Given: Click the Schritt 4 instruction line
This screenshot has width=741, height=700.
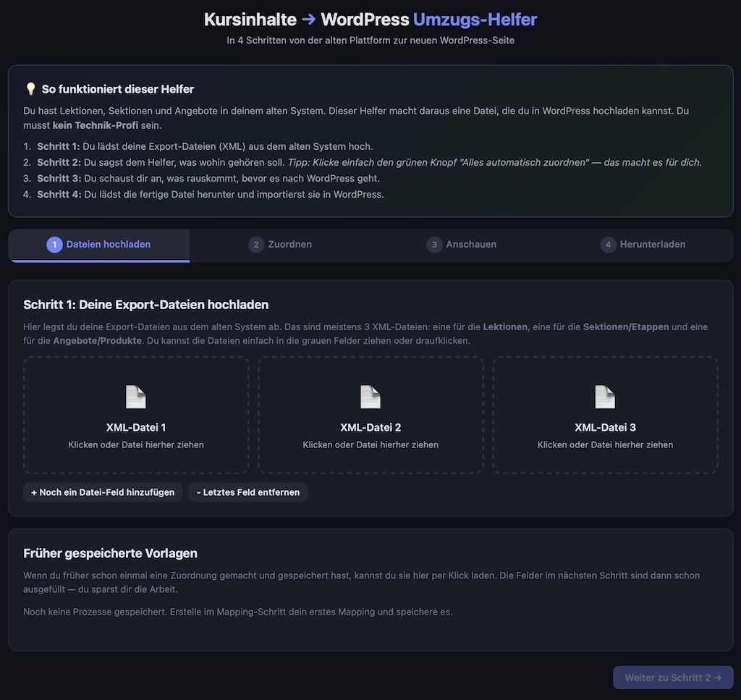Looking at the screenshot, I should (211, 195).
